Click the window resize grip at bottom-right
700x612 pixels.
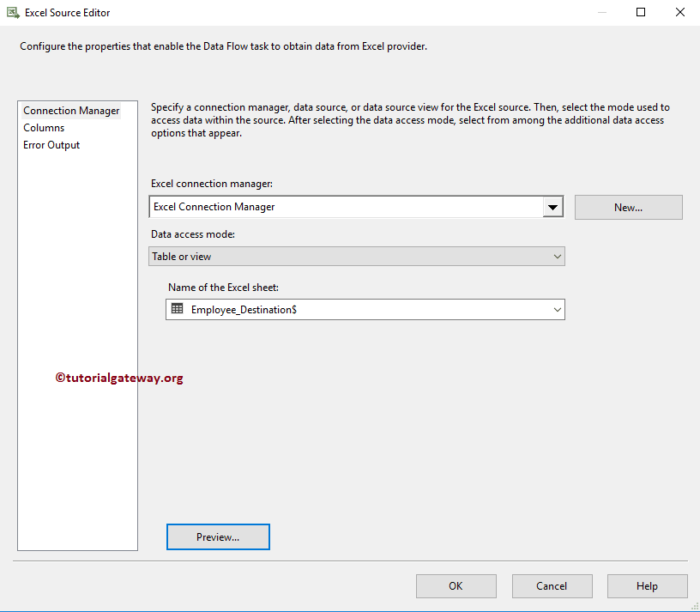click(695, 607)
